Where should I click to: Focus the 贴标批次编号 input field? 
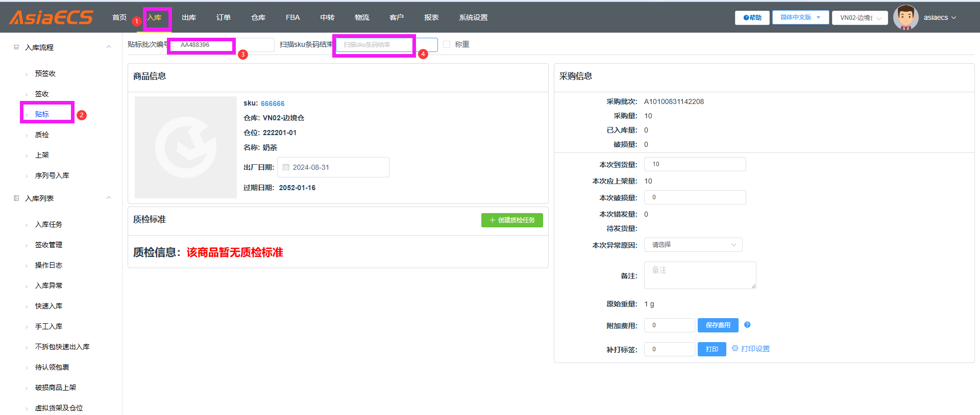pos(224,45)
